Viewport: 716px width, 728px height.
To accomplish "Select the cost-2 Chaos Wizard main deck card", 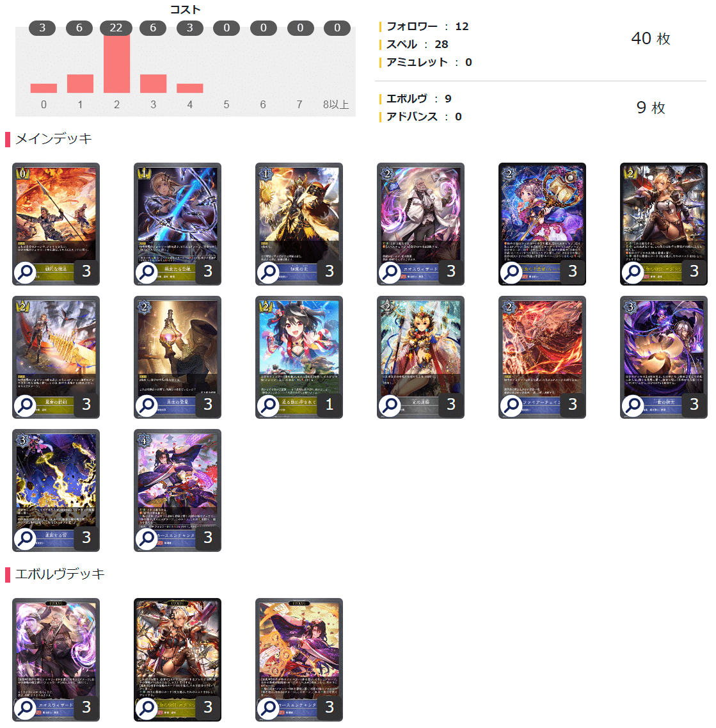I will click(420, 224).
